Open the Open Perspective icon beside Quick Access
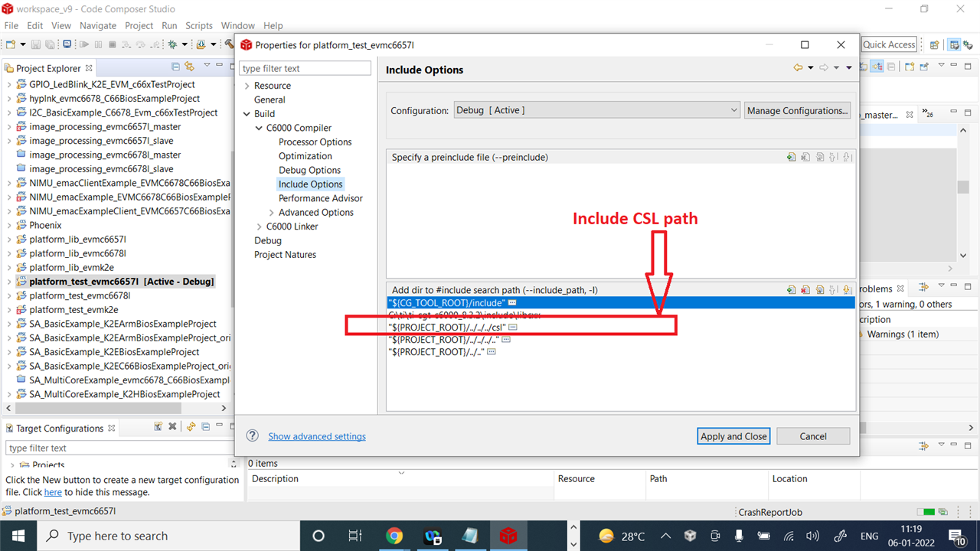 point(934,44)
